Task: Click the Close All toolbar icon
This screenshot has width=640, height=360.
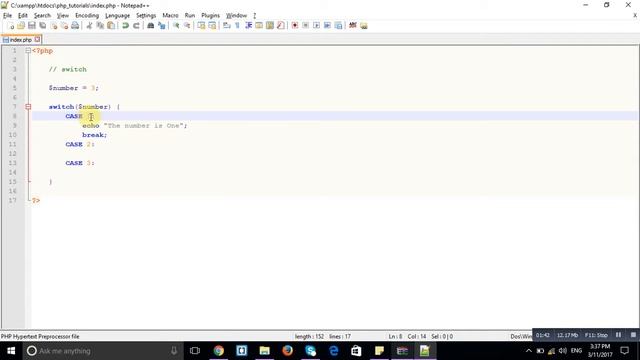Action: (64, 26)
